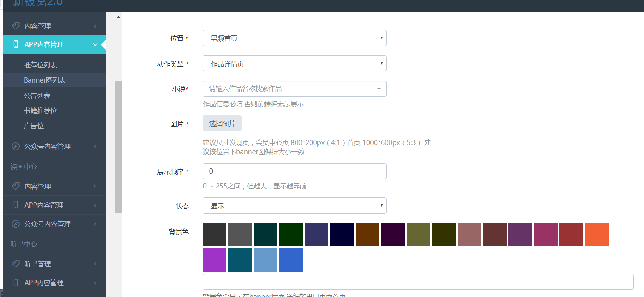Expand chevron of 内容管理 under 漫画中心
644x297 pixels.
95,186
